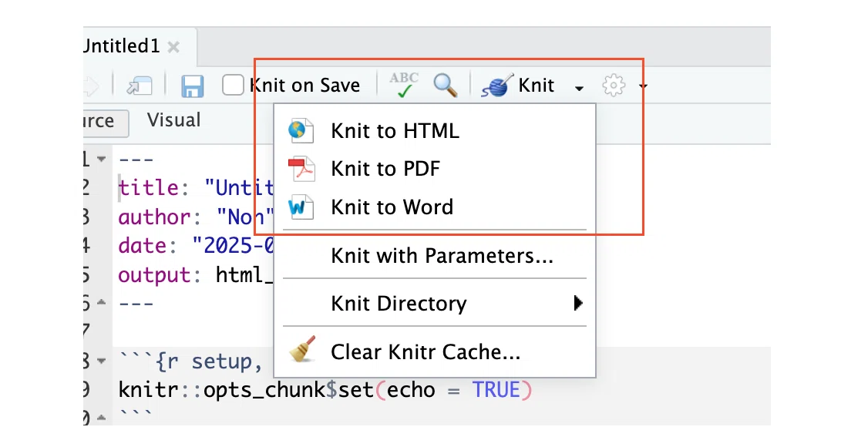Choose Clear Knitr Cache...
This screenshot has width=868, height=427.
(x=435, y=351)
